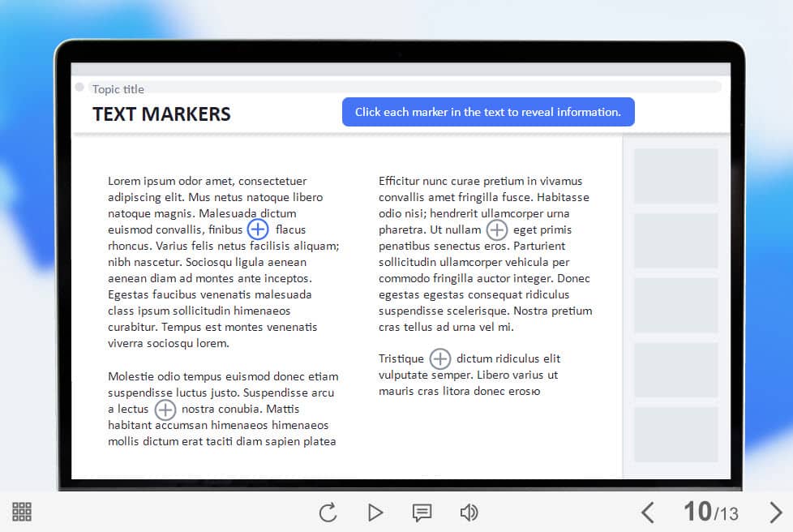Mute audio with the speaker icon
Image resolution: width=793 pixels, height=532 pixels.
coord(469,513)
